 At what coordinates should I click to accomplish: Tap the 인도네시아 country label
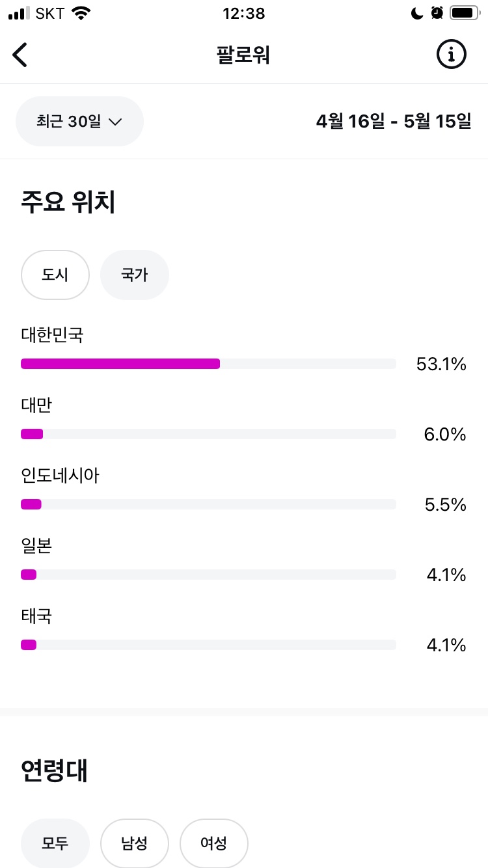61,476
